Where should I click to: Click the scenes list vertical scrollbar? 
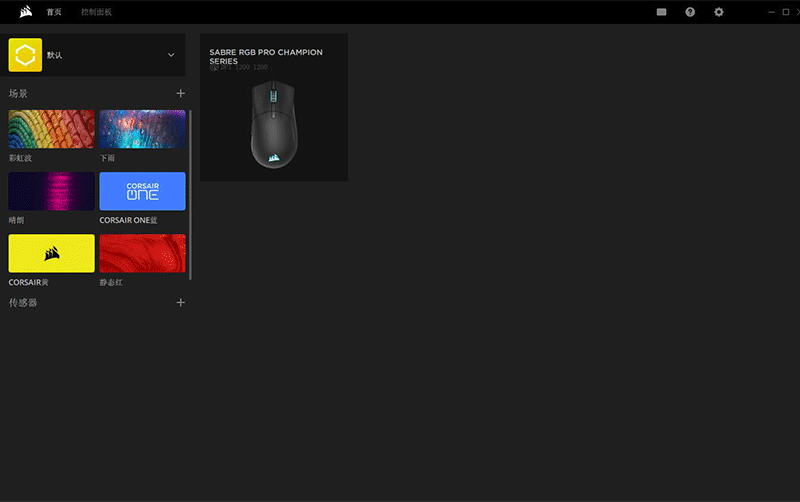(190, 194)
